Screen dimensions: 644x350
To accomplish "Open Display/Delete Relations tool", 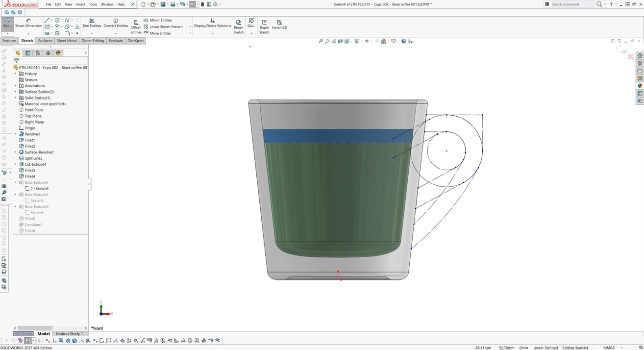I will [212, 24].
